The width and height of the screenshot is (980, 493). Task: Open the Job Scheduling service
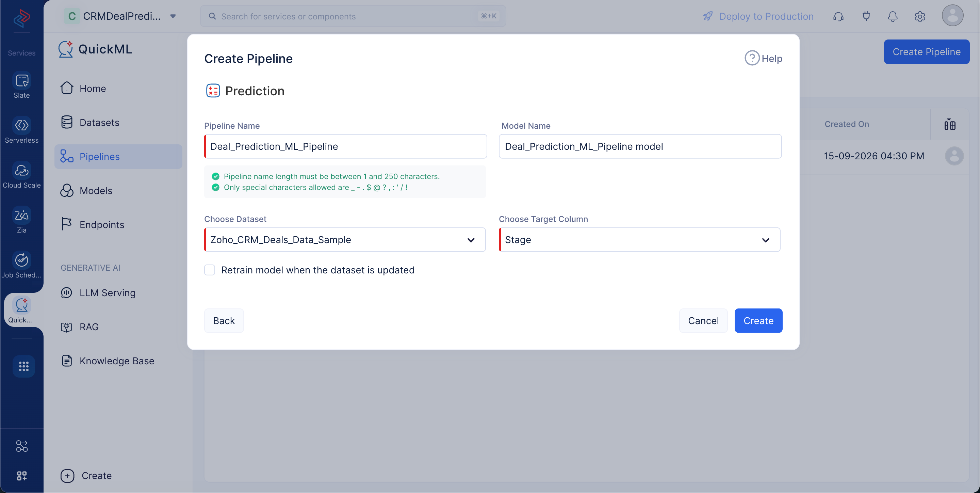click(x=22, y=265)
